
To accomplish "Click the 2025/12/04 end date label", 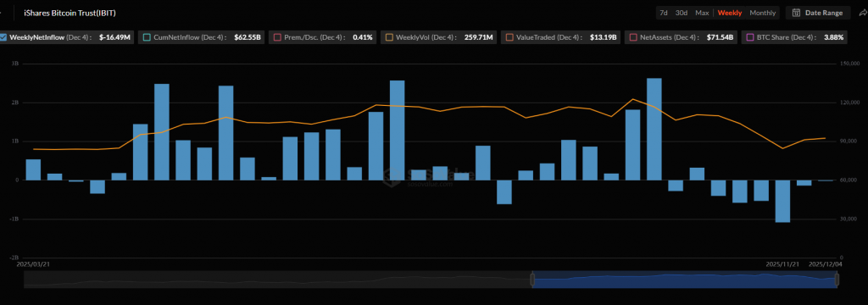I will (x=826, y=265).
